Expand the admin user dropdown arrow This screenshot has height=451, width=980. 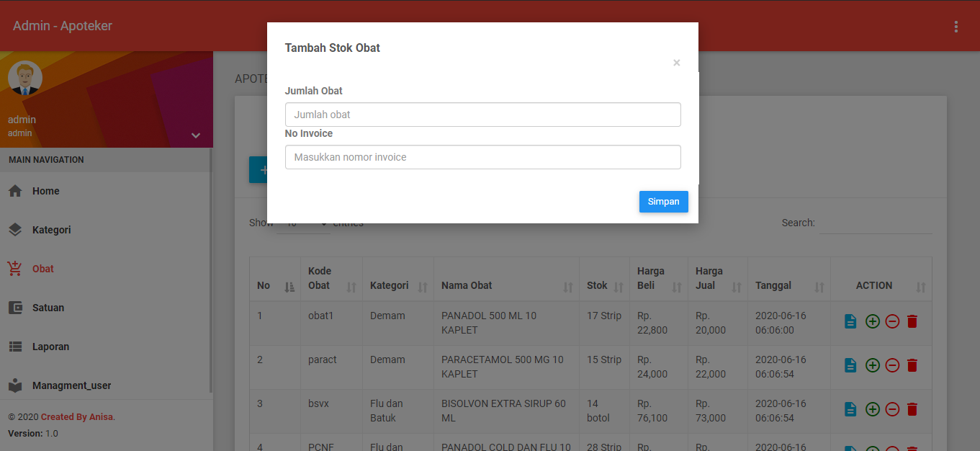pos(196,135)
